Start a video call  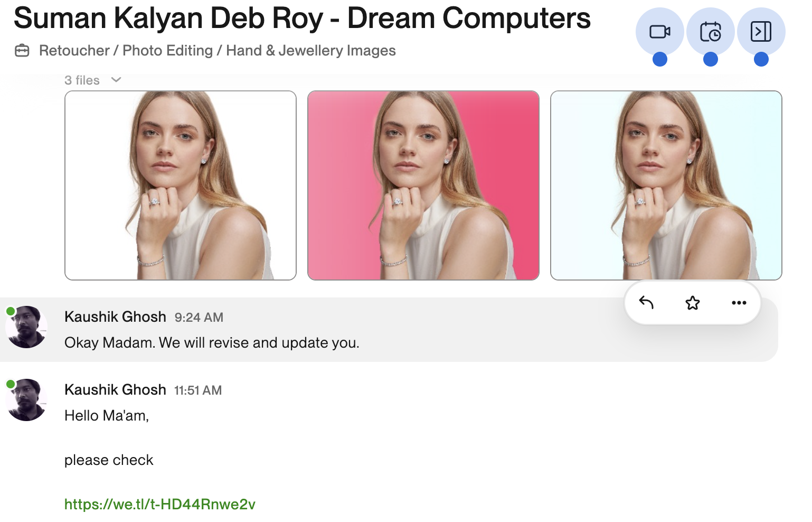click(x=659, y=32)
